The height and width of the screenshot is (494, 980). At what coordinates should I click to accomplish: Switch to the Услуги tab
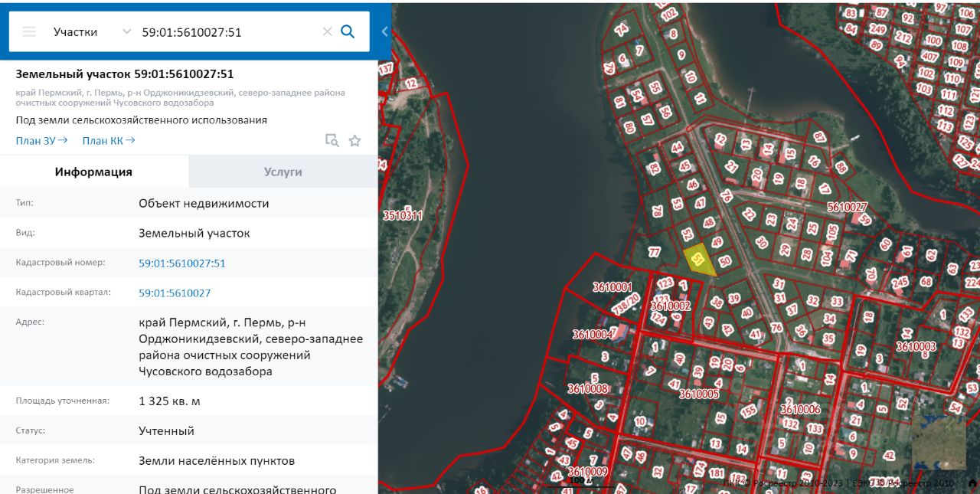pos(283,172)
